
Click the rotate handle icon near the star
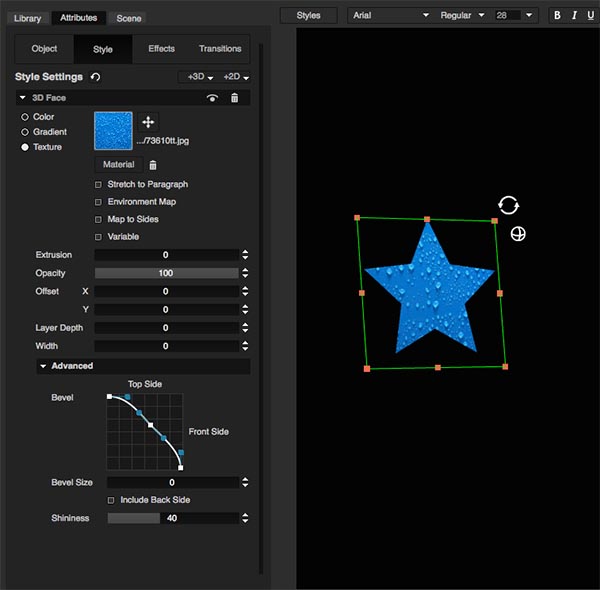point(508,205)
